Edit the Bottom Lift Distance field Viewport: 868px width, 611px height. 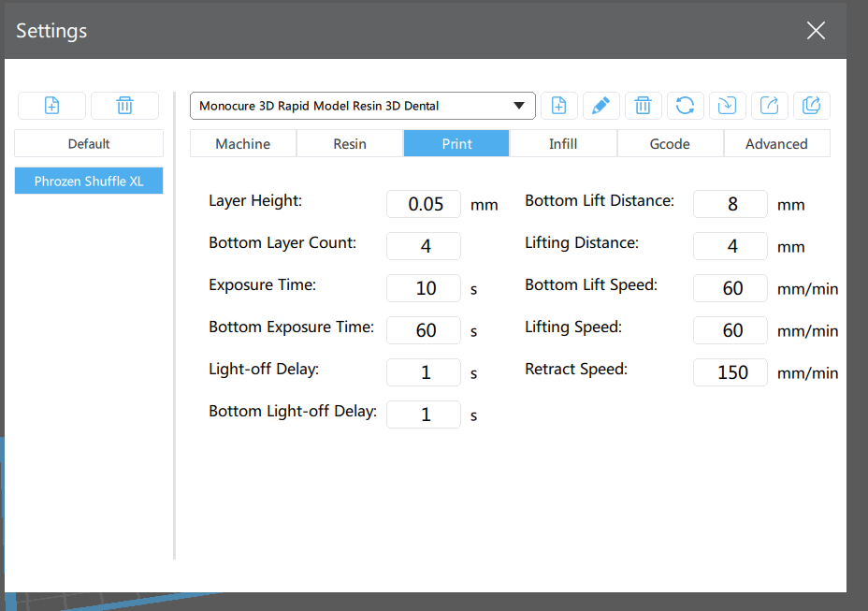pyautogui.click(x=731, y=204)
